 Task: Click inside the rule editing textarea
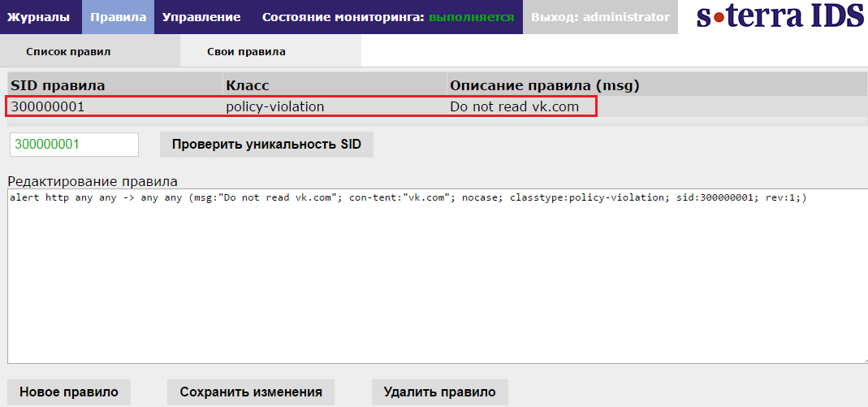[438, 275]
